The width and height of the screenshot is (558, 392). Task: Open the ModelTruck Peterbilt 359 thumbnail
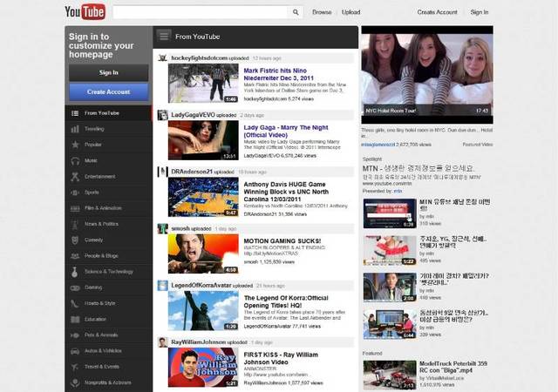coord(390,375)
